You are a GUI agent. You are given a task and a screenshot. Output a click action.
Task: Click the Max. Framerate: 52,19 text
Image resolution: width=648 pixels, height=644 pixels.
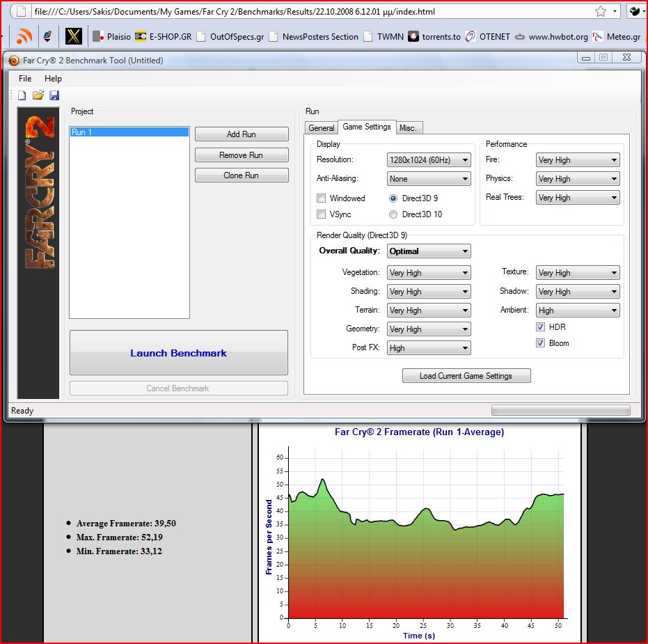click(120, 537)
